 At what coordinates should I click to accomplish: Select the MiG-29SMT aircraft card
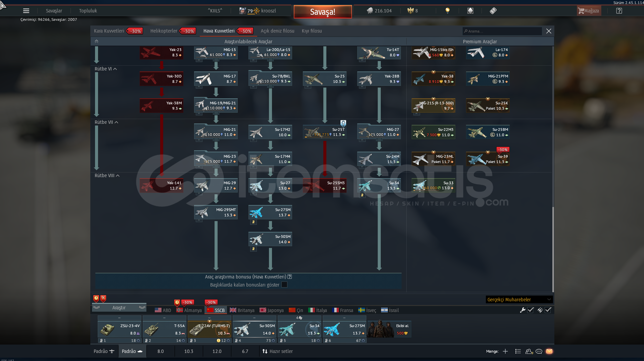click(216, 212)
